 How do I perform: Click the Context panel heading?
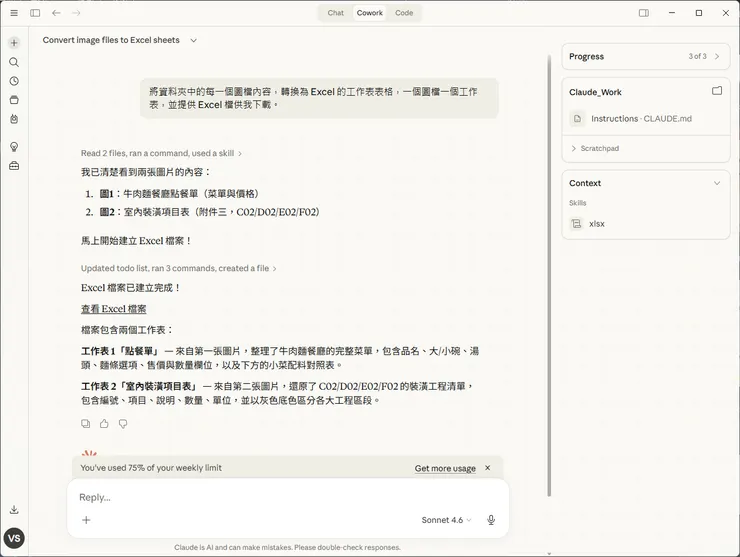click(585, 183)
